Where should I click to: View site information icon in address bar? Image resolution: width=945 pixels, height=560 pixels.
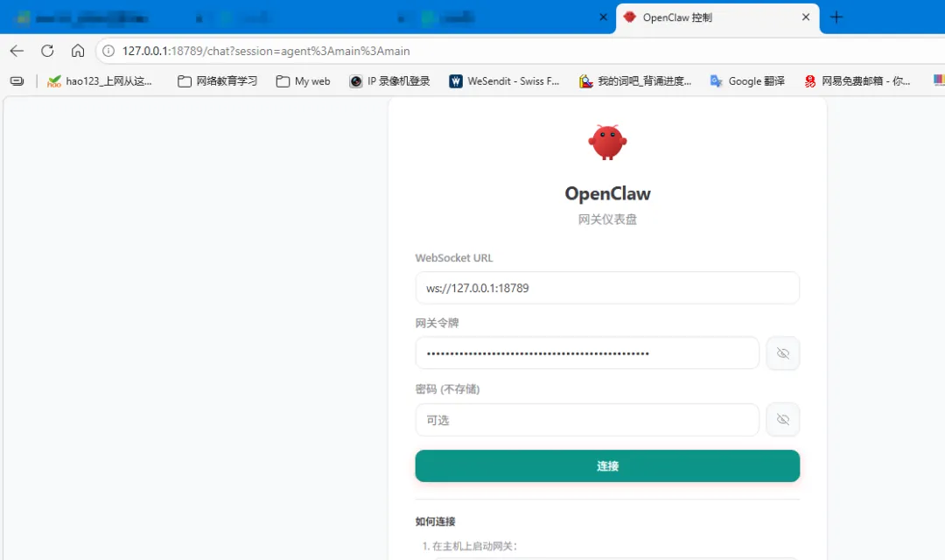click(x=108, y=52)
